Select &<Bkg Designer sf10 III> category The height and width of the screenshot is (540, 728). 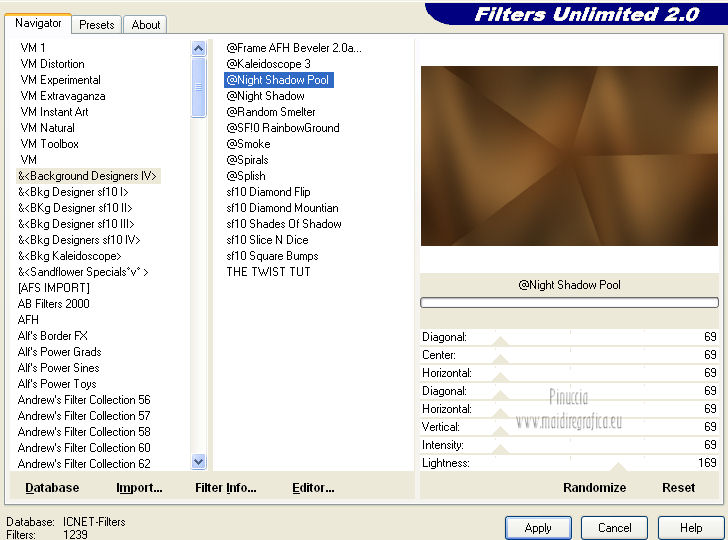(76, 224)
